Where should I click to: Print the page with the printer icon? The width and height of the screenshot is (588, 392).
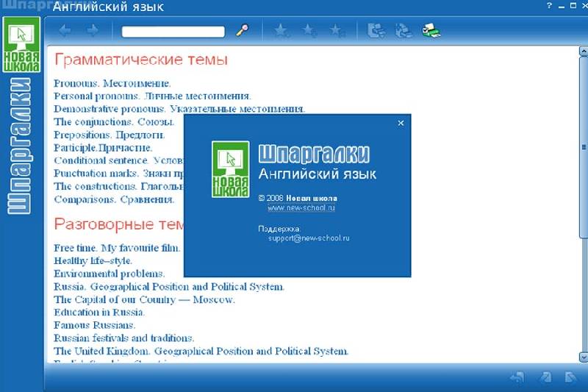431,31
